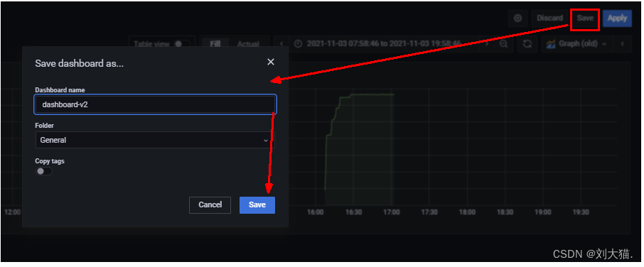The image size is (644, 267).
Task: Open the Graph (old) visualization dropdown
Action: tap(577, 43)
